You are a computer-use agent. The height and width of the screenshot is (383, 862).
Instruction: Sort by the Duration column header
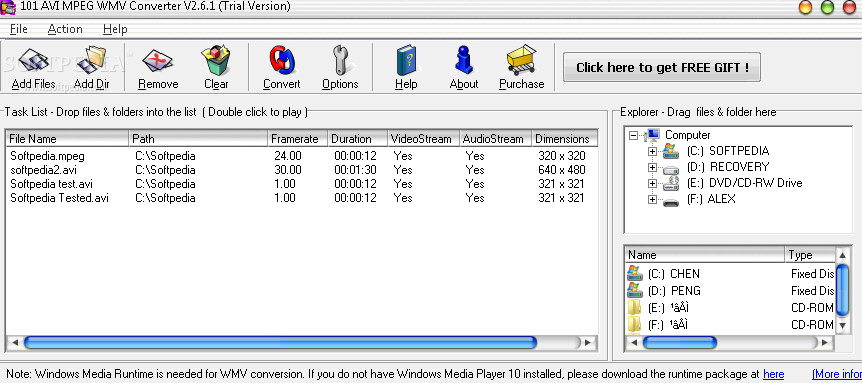358,139
